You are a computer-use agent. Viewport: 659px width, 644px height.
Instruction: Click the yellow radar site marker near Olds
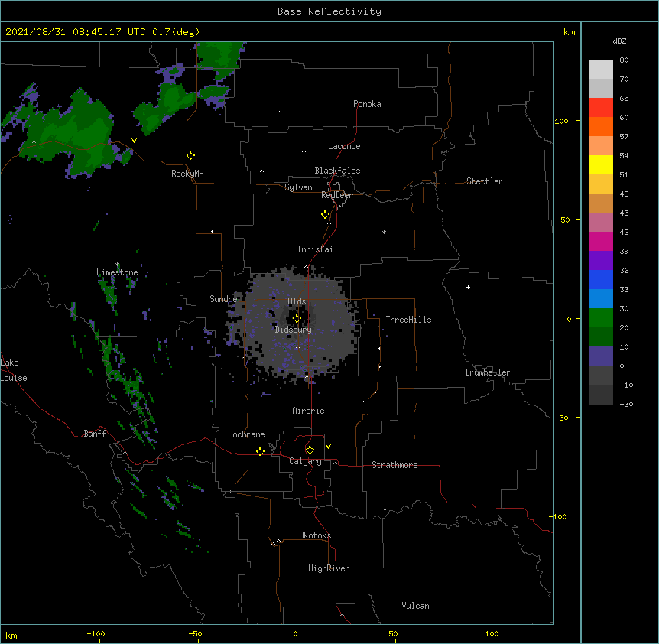click(x=297, y=319)
